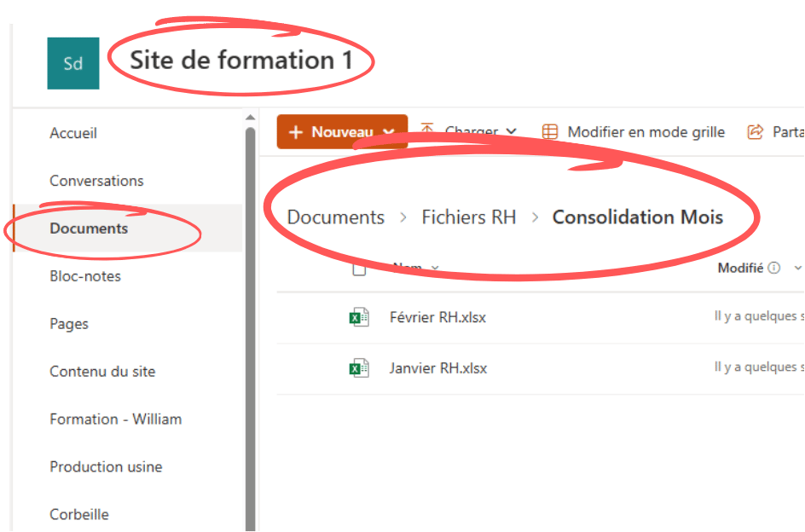Click the Sd site logo
805x532 pixels.
tap(73, 63)
